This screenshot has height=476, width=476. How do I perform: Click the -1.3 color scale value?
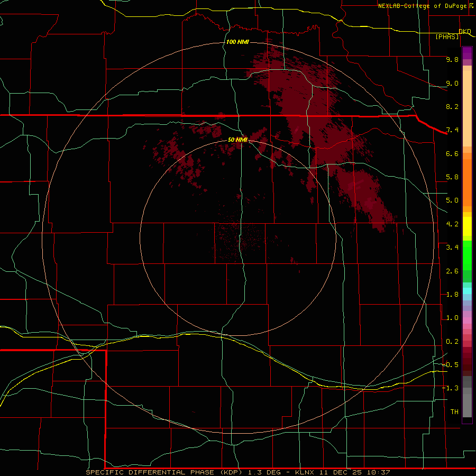coord(451,388)
